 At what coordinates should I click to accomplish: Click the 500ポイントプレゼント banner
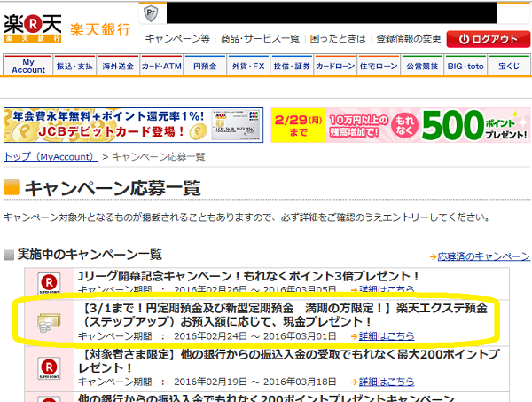coord(401,125)
